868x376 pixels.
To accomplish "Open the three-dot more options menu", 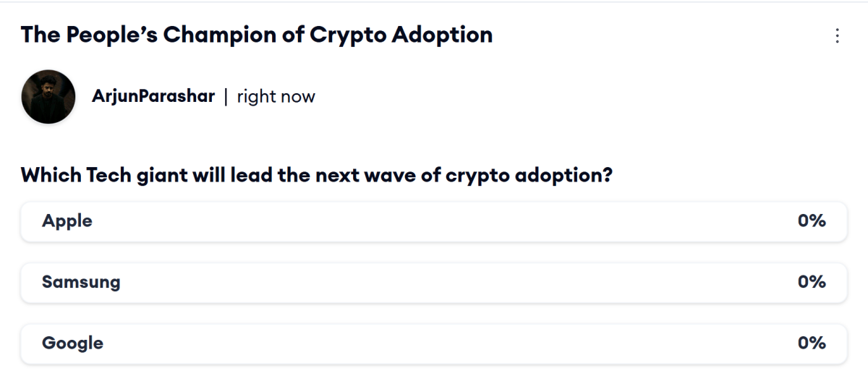I will pos(838,36).
